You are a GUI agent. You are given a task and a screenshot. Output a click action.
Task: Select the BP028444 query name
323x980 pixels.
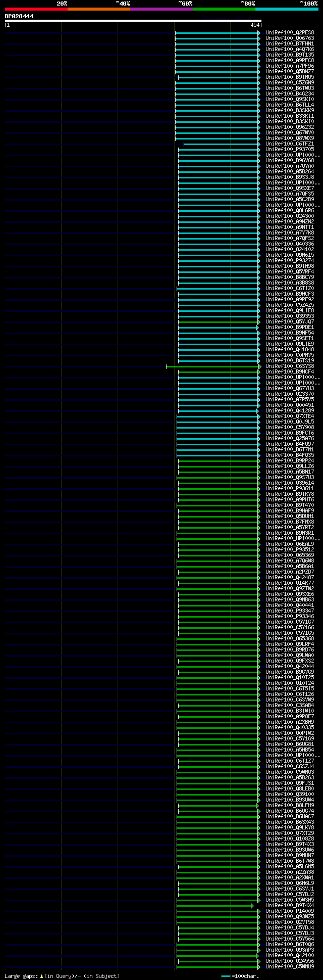(19, 17)
